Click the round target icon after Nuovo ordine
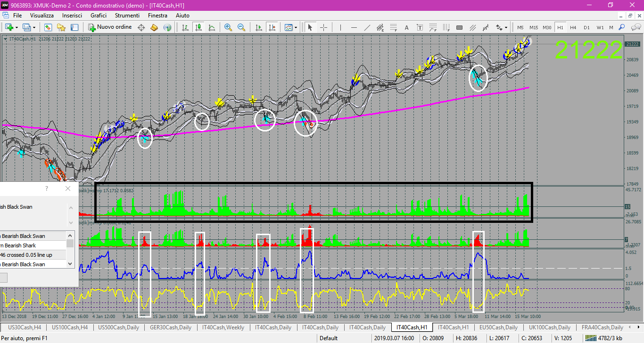The height and width of the screenshot is (343, 644). pyautogui.click(x=141, y=27)
